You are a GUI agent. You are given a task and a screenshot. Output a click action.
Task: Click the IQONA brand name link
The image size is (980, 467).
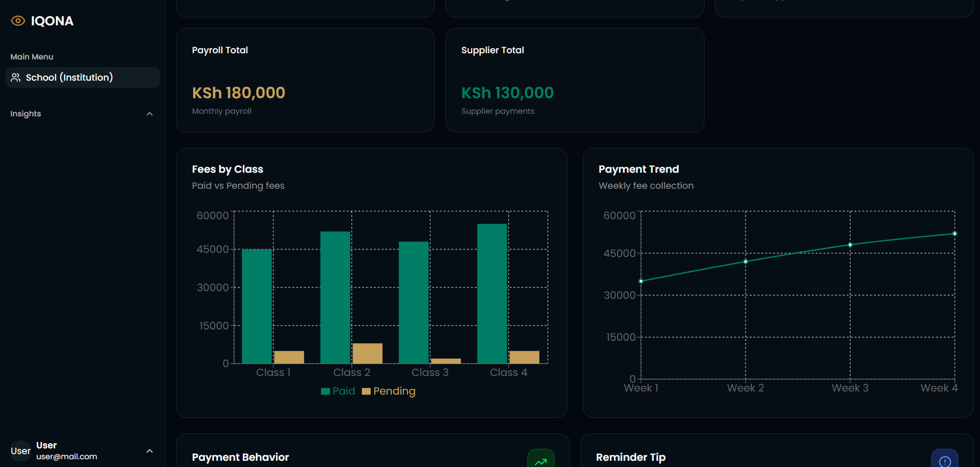pos(52,21)
